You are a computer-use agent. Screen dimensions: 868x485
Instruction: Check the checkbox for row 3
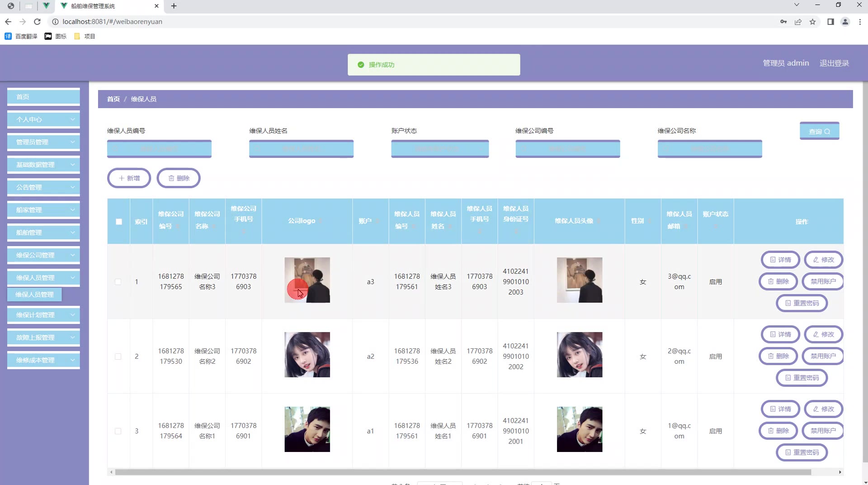(x=118, y=431)
